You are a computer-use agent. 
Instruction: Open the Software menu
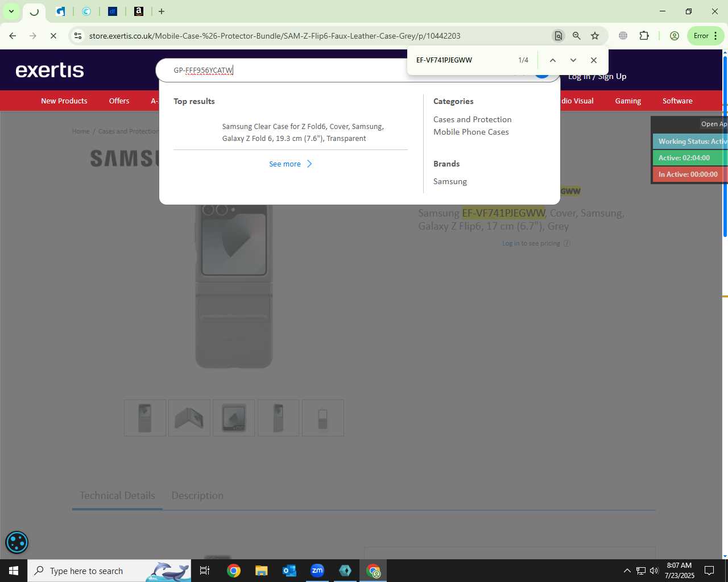coord(677,101)
